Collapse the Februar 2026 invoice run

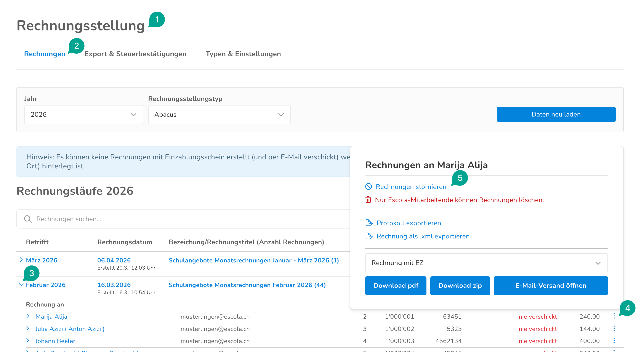coord(21,284)
